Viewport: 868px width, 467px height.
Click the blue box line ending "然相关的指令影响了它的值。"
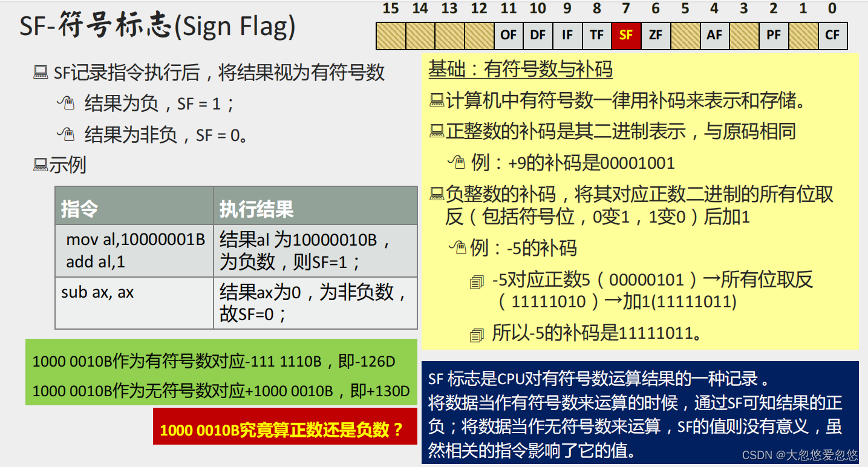(531, 451)
